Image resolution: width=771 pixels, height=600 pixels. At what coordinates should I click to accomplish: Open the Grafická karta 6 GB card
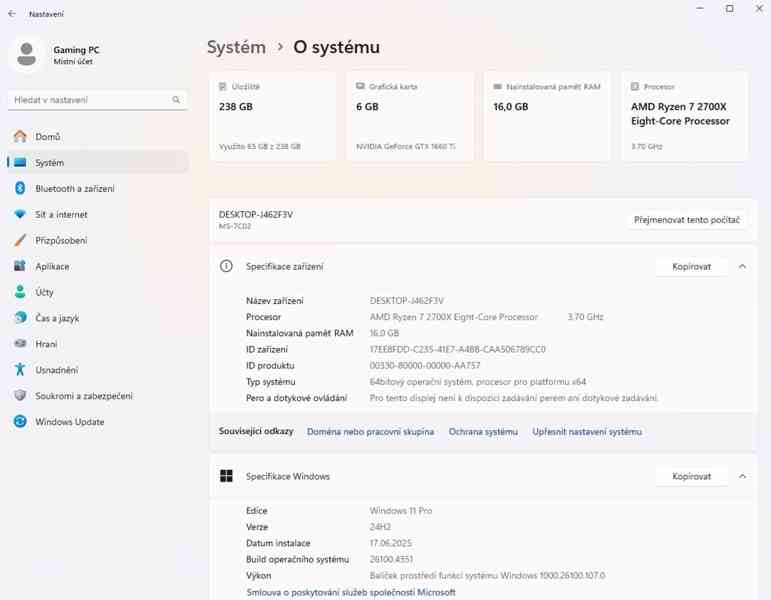click(410, 116)
